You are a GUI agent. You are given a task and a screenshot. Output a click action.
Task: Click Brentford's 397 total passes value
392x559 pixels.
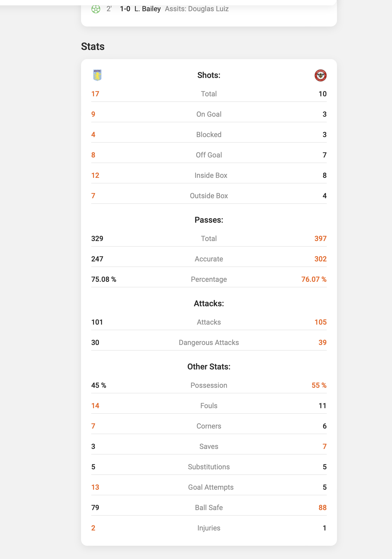pos(320,238)
